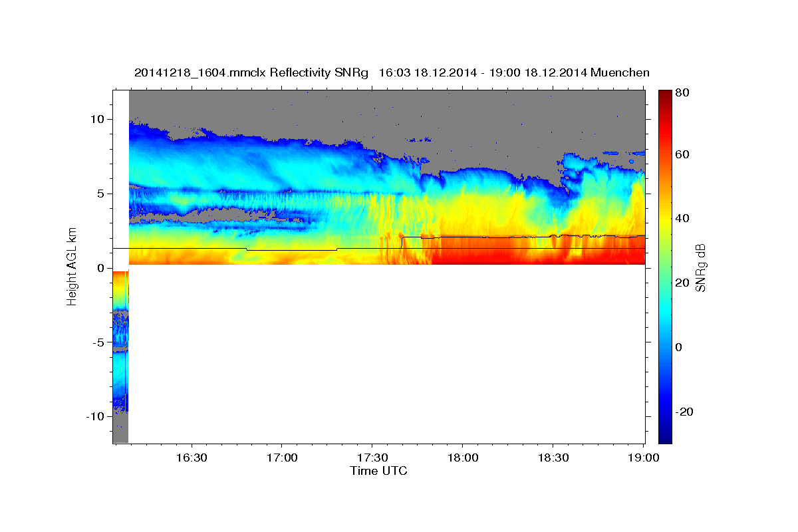Image resolution: width=798 pixels, height=532 pixels.
Task: Click the Height AGL km axis title
Action: click(x=71, y=267)
